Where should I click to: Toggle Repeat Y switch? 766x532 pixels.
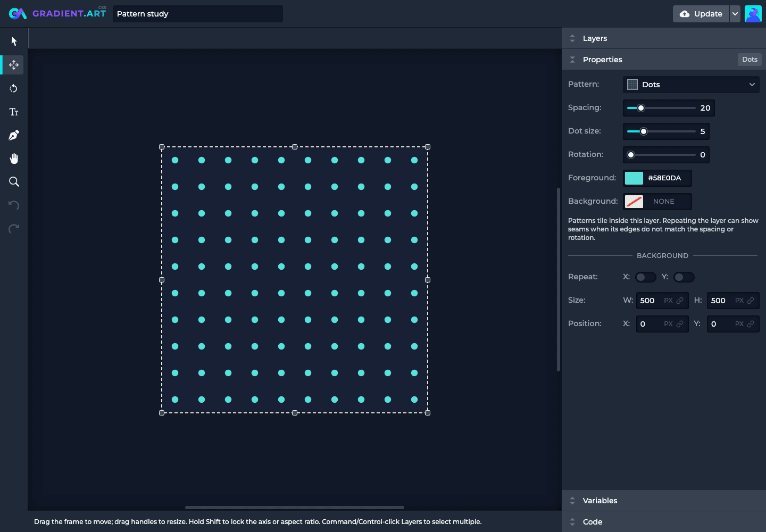pyautogui.click(x=684, y=277)
